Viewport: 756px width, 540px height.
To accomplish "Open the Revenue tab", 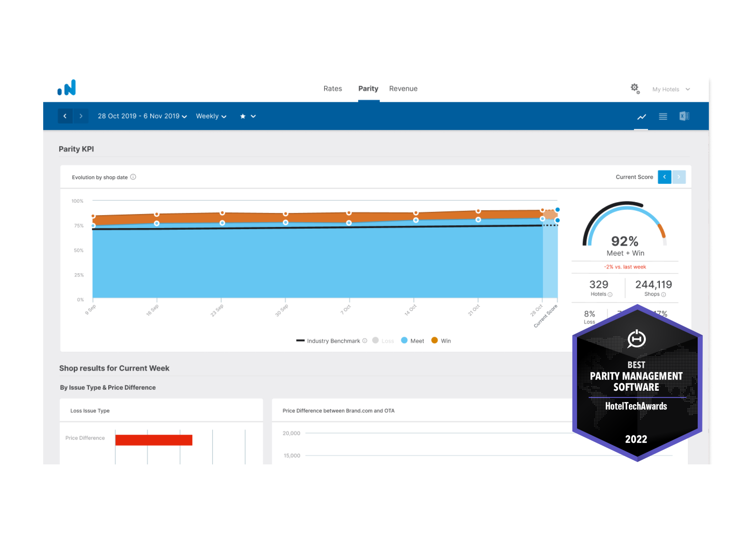I will point(403,89).
